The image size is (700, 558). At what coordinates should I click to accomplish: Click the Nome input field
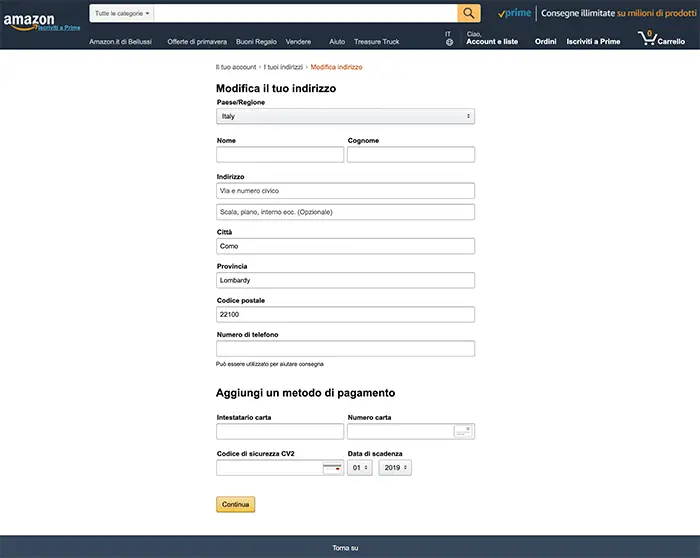coord(280,154)
